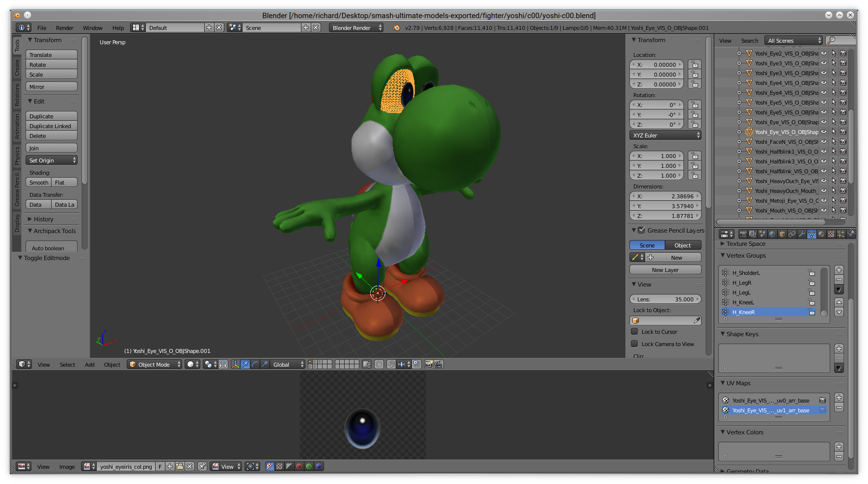Click the OpenGL render image camera icon

(429, 364)
